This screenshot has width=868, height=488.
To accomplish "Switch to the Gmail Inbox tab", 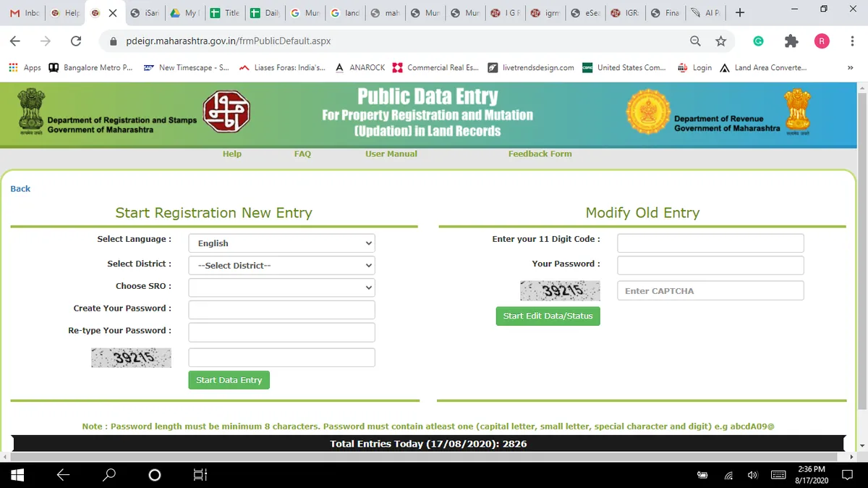I will click(24, 13).
